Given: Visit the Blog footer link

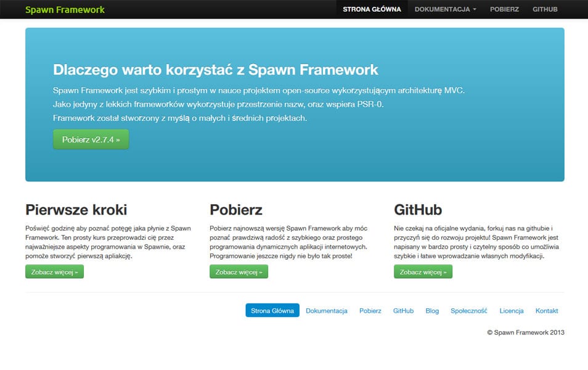Looking at the screenshot, I should pyautogui.click(x=432, y=310).
